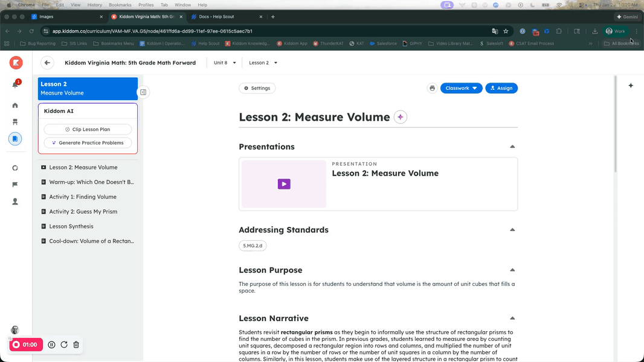Screen dimensions: 644x362
Task: Open the Bug Reporting bookmarks folder
Action: pos(38,43)
